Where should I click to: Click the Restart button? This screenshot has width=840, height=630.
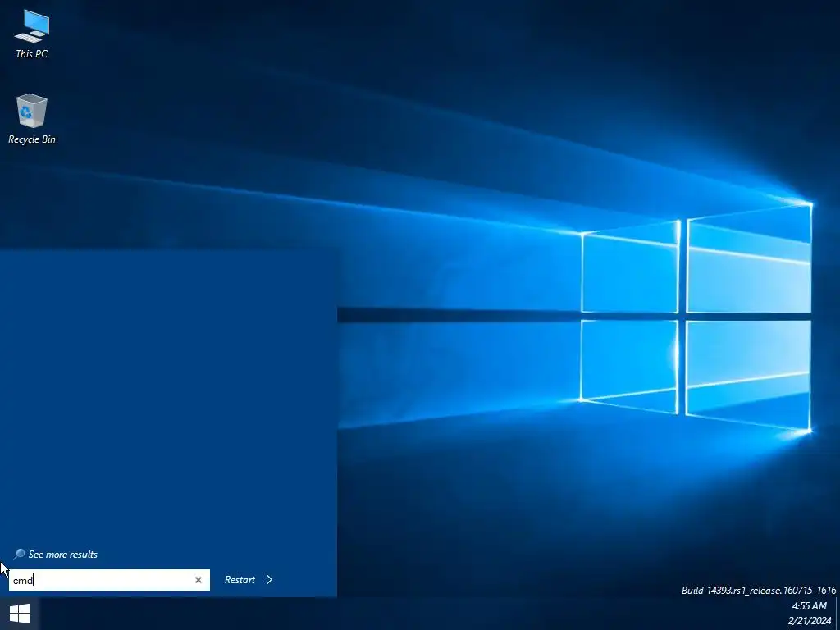point(240,580)
